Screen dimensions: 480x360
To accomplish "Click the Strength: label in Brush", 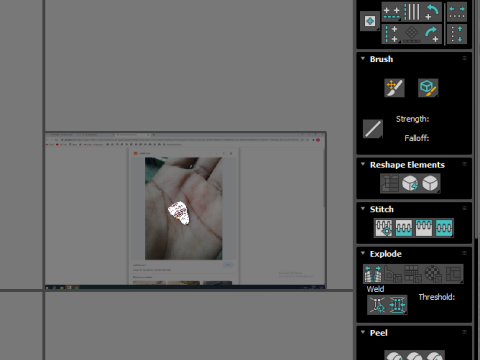I will click(412, 119).
